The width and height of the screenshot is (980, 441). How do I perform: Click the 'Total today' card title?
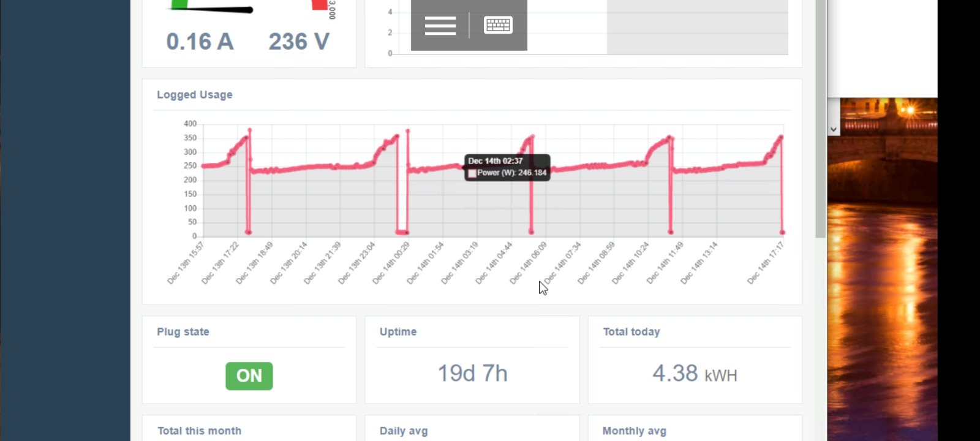click(631, 332)
